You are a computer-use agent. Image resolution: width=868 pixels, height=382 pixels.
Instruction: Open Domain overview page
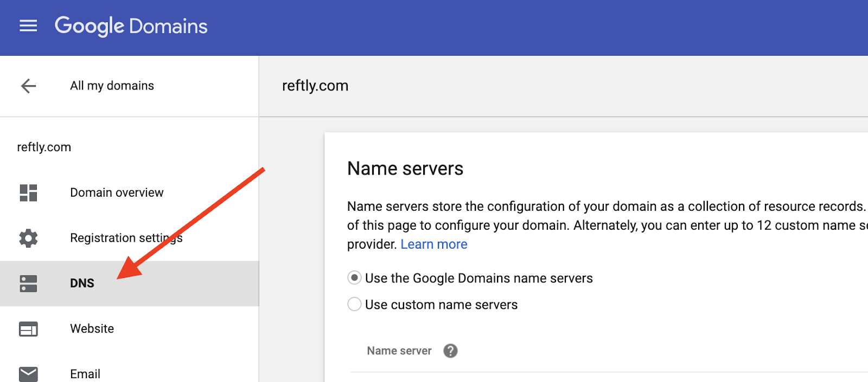click(117, 193)
